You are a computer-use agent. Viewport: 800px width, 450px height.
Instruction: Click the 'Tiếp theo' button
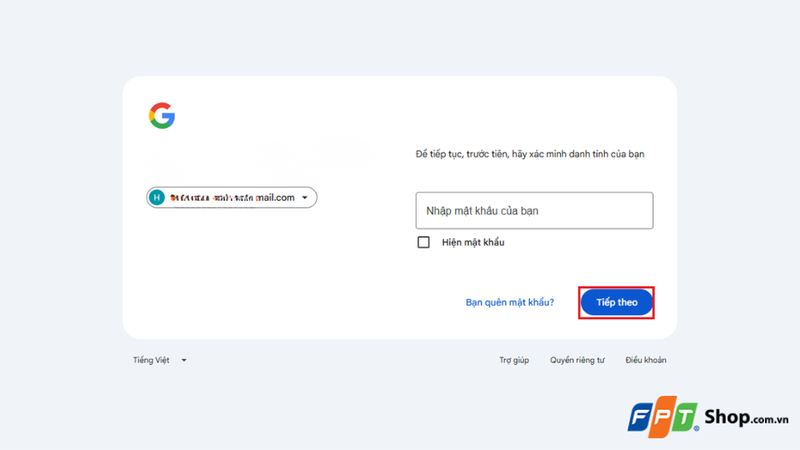click(616, 303)
